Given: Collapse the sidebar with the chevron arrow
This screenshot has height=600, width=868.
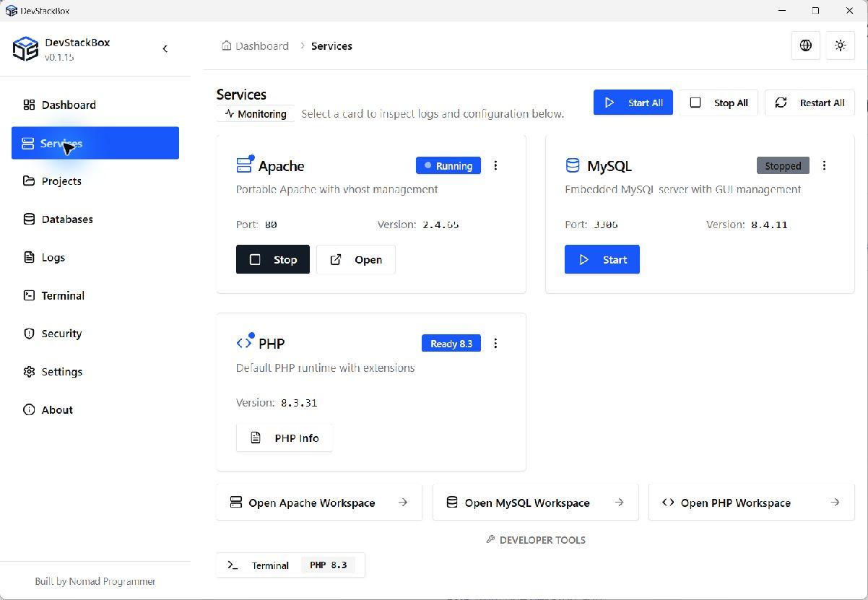Looking at the screenshot, I should pos(165,48).
